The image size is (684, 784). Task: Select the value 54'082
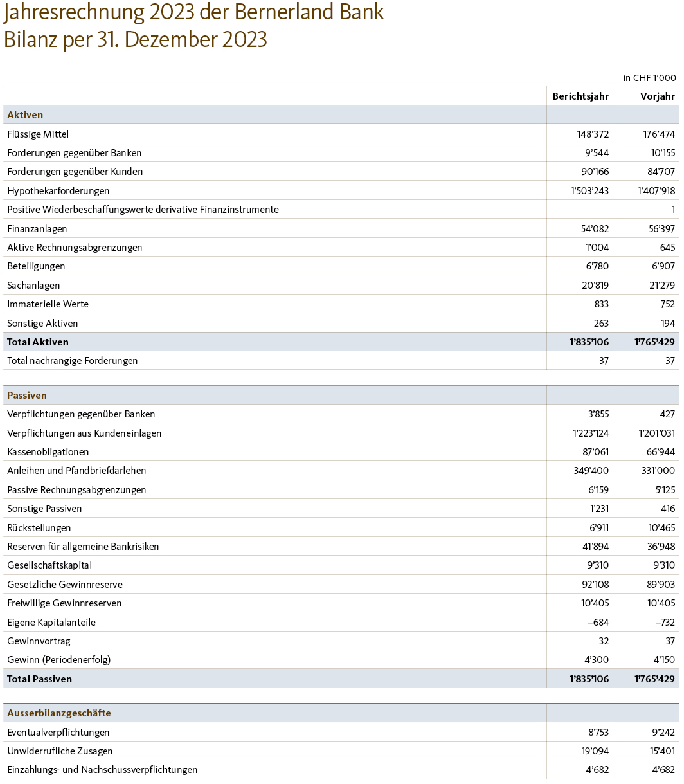click(595, 229)
